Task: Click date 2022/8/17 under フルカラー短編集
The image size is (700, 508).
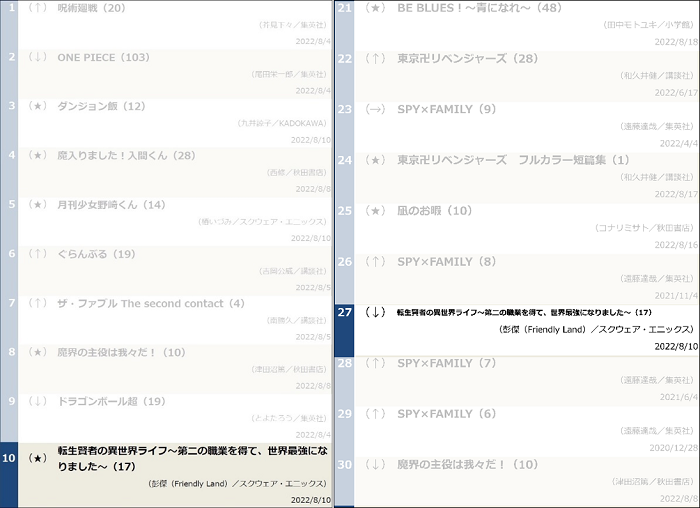Action: (676, 194)
